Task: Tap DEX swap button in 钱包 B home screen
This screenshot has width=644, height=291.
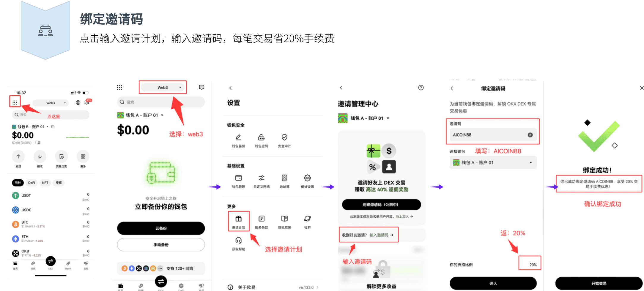Action: [x=51, y=261]
